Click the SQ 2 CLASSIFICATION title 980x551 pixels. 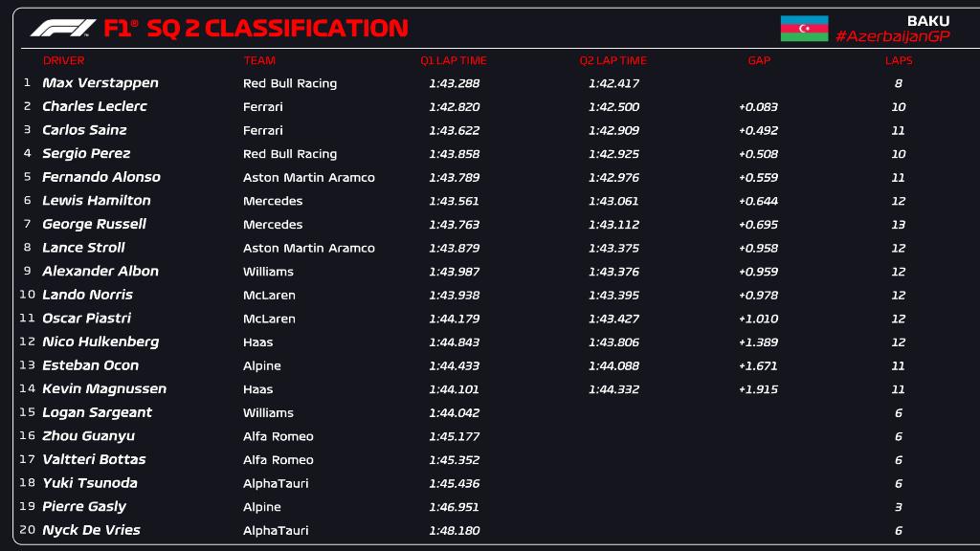(x=278, y=29)
